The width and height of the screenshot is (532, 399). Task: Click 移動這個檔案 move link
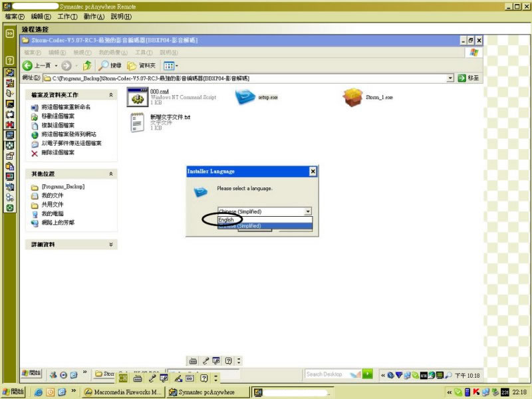(x=58, y=116)
